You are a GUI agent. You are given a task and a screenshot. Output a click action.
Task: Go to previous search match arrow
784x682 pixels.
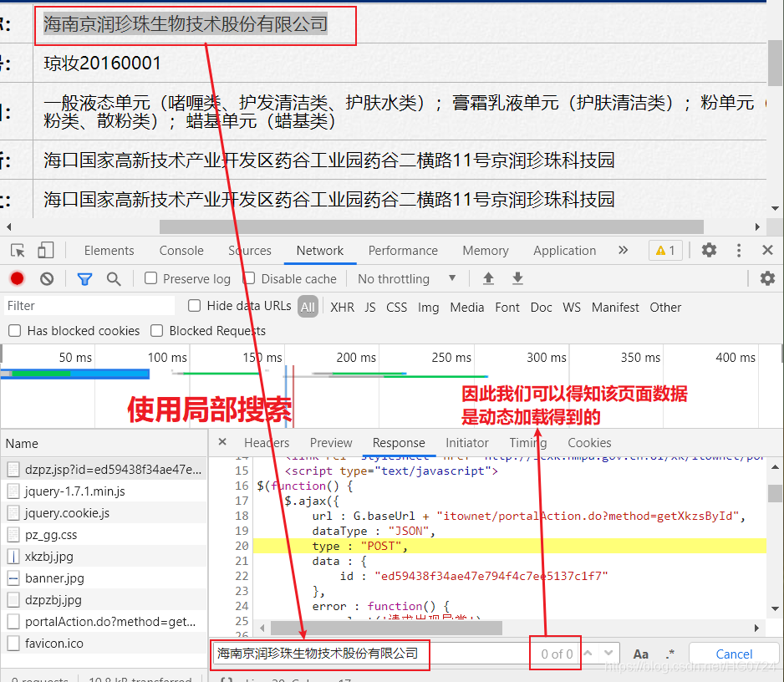click(588, 654)
